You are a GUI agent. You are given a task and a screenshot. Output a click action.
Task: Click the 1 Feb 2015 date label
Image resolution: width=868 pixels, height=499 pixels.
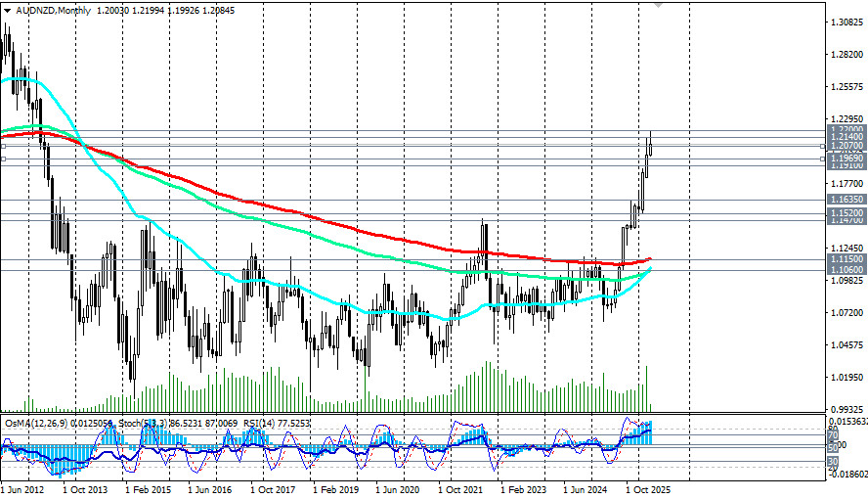coord(148,490)
